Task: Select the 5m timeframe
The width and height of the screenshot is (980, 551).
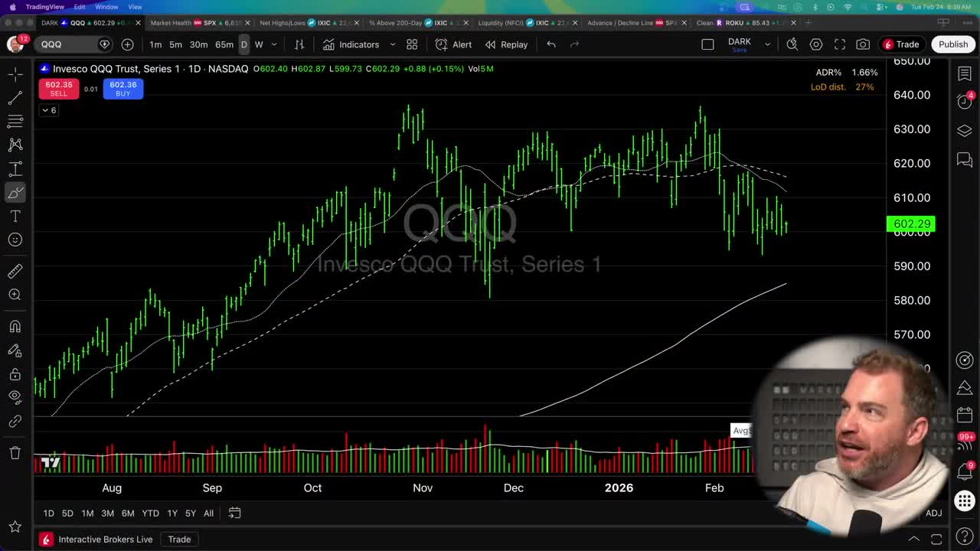Action: (x=176, y=44)
